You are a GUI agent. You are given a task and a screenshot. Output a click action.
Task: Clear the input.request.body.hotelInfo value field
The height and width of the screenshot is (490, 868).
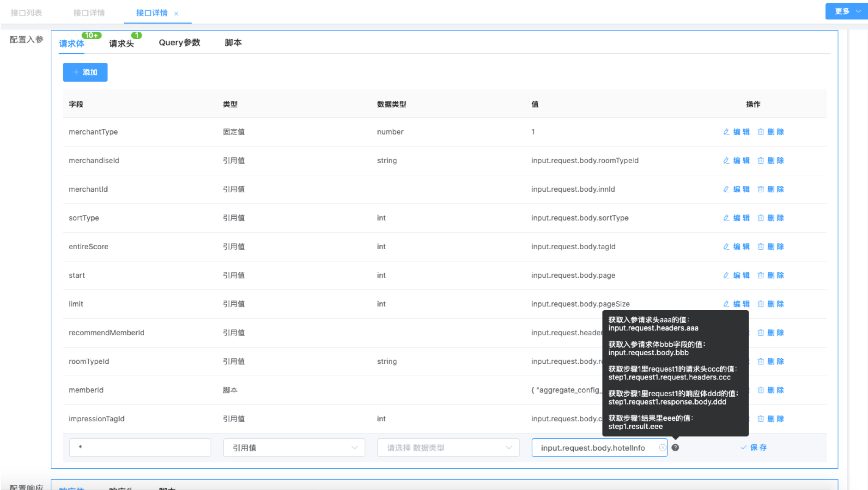click(x=662, y=447)
